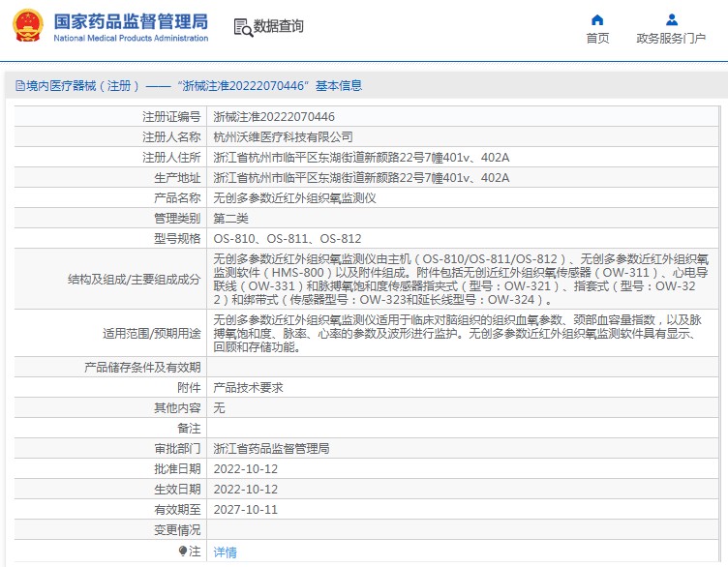The width and height of the screenshot is (728, 567).
Task: Click the 生效日期 value 2022-10-12
Action: (x=246, y=490)
